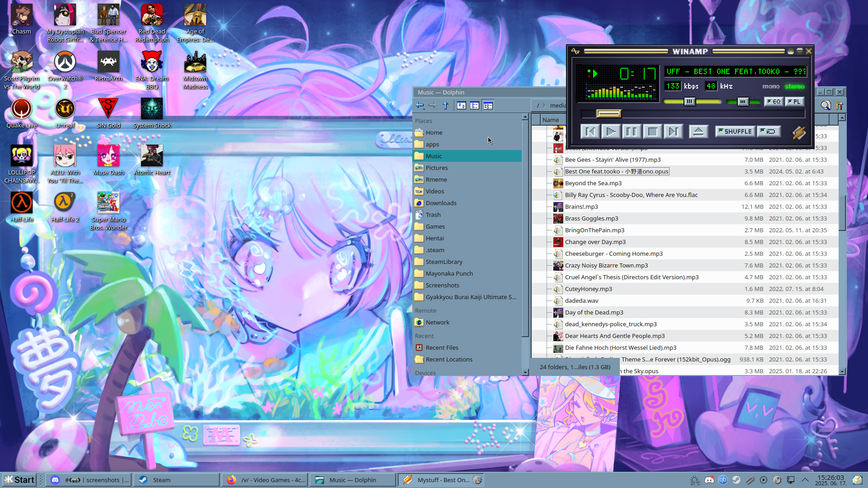Open Half-Life 2 desktop shortcut
Viewport: 868px width, 488px height.
click(x=65, y=207)
